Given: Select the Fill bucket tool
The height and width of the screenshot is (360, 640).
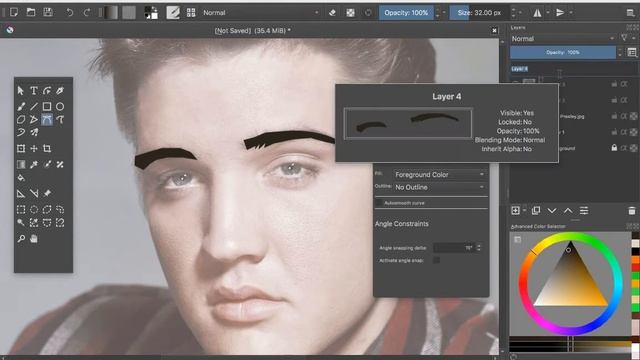Looking at the screenshot, I should 21,178.
